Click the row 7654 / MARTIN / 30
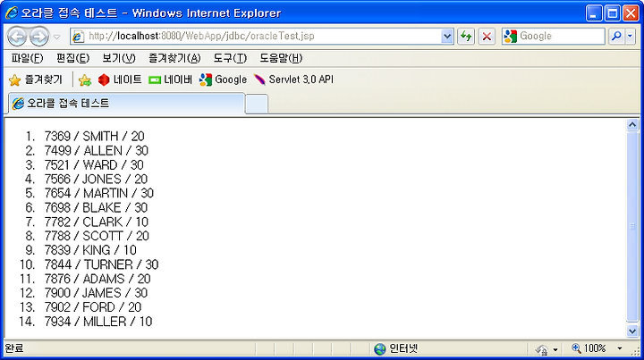644x360 pixels. [99, 193]
